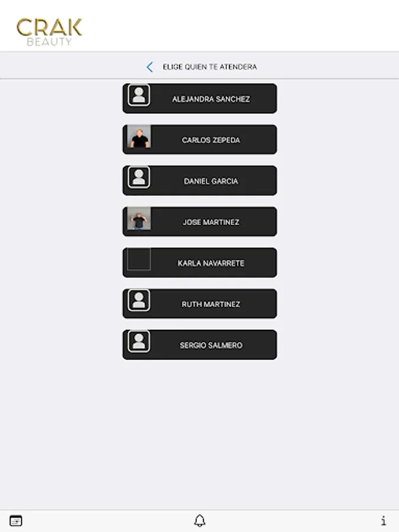Click the CRAK Beauty logo
The image size is (399, 532).
coord(49,32)
